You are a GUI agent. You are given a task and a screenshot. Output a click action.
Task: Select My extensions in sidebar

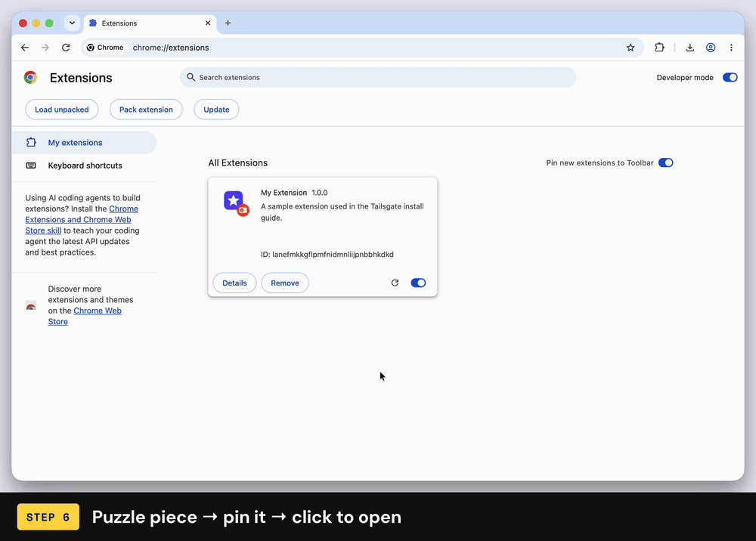click(84, 143)
